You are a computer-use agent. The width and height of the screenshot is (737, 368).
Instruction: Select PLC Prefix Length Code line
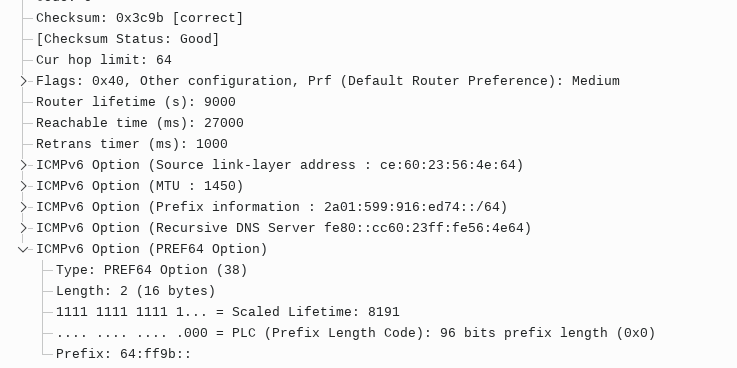click(x=355, y=333)
